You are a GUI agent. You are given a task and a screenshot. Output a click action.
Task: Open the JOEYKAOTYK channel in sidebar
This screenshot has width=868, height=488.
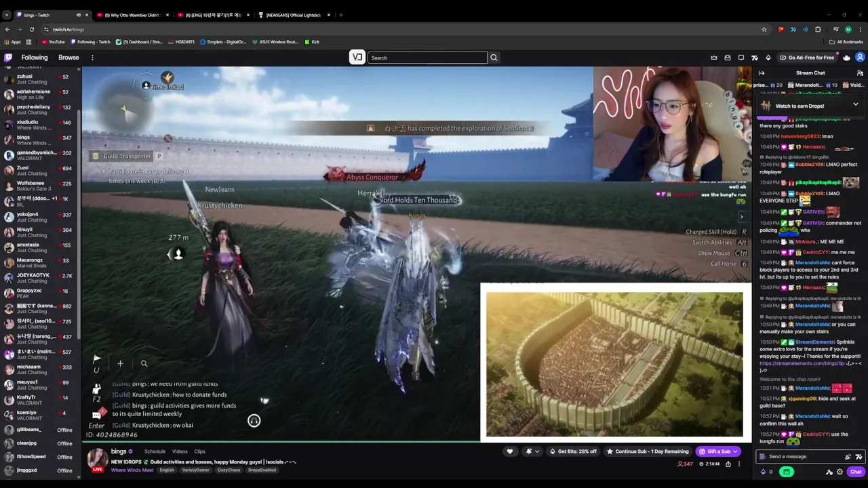[x=39, y=278]
